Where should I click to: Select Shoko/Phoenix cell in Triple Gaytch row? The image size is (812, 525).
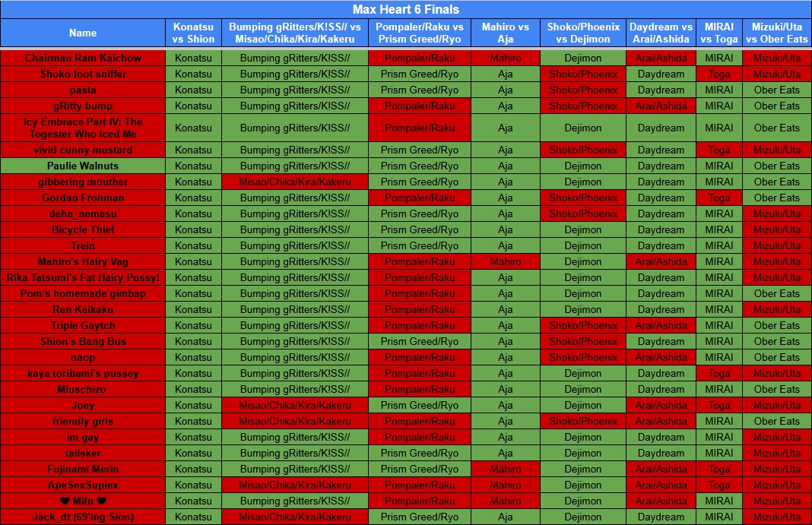click(x=583, y=325)
